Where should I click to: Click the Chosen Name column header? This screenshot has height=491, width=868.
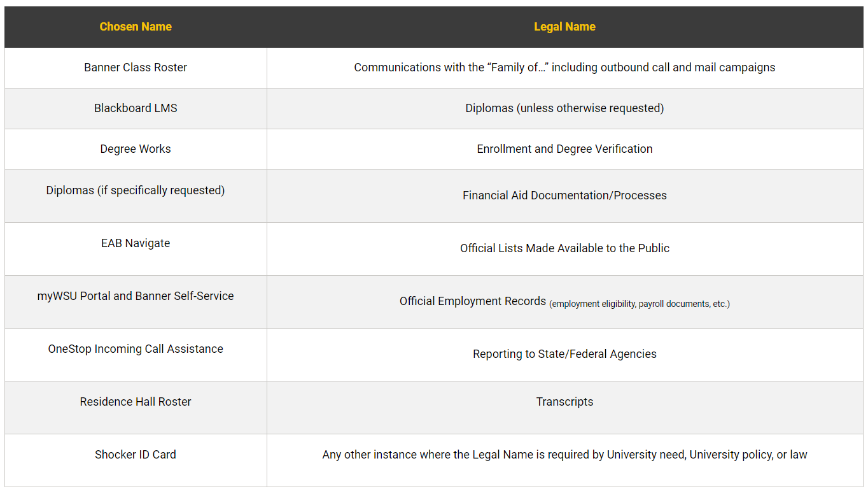coord(136,27)
